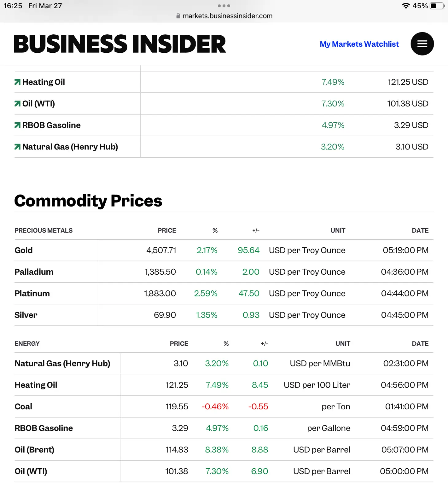Tap the green arrow beside Natural Gas
448x491 pixels.
coord(18,147)
